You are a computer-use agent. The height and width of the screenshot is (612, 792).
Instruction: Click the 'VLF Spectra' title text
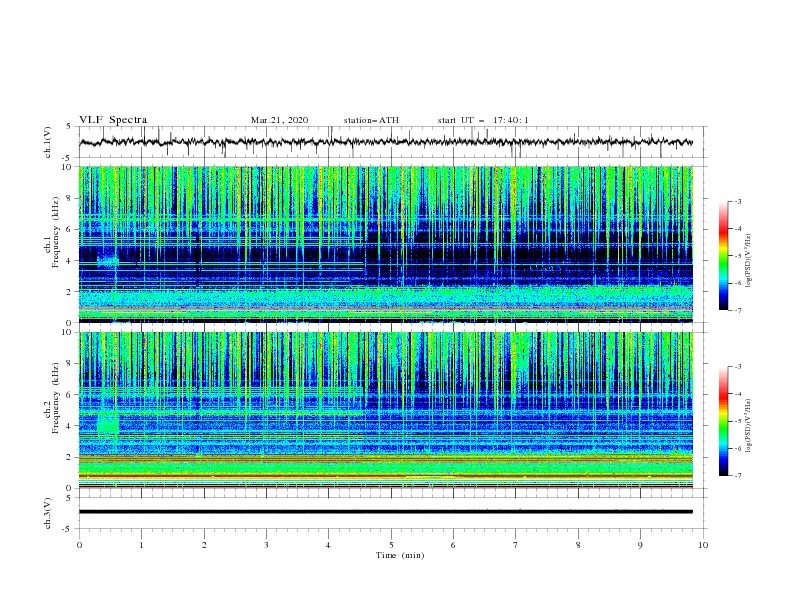[x=113, y=120]
